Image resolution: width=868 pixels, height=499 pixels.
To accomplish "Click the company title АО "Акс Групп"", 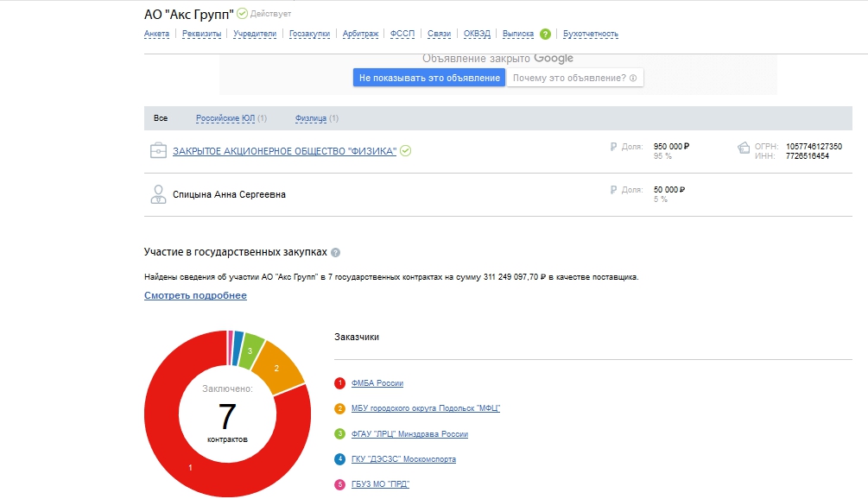I will click(x=189, y=15).
